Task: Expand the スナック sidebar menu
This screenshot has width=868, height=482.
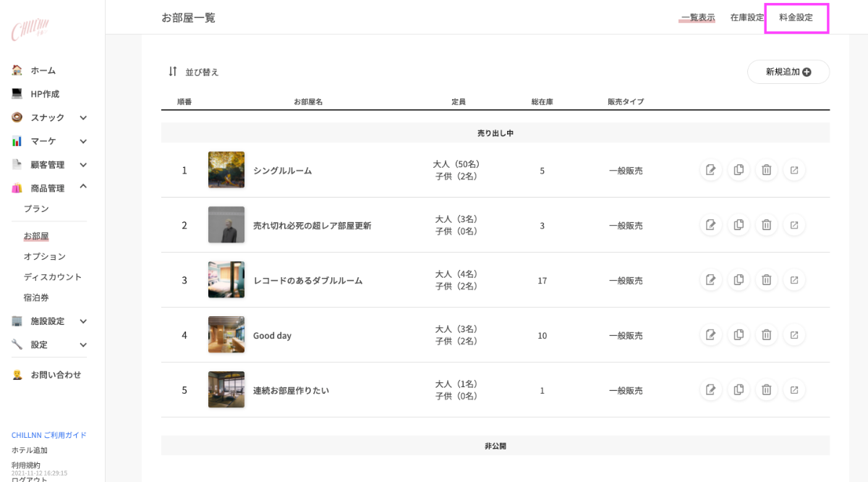Action: tap(83, 117)
